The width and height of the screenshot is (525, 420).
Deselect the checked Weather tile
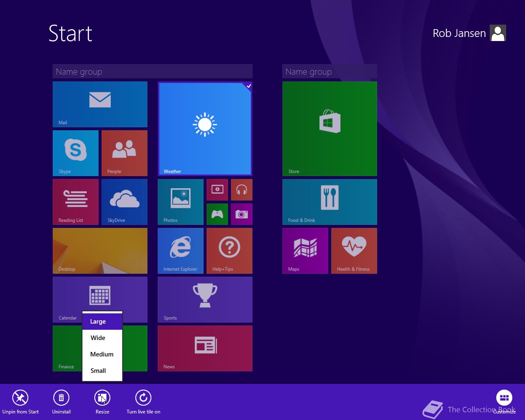[205, 129]
